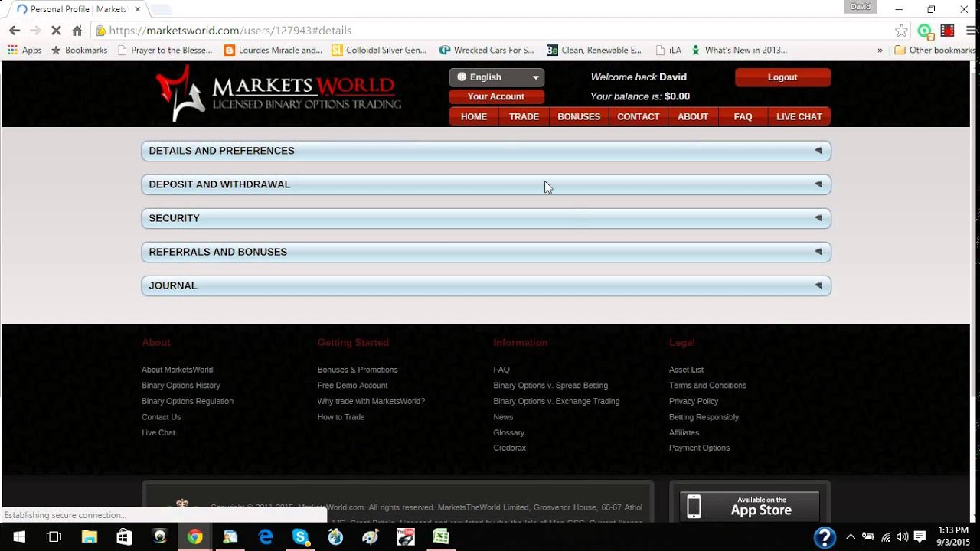Go to the HOME menu item
This screenshot has width=980, height=551.
474,117
